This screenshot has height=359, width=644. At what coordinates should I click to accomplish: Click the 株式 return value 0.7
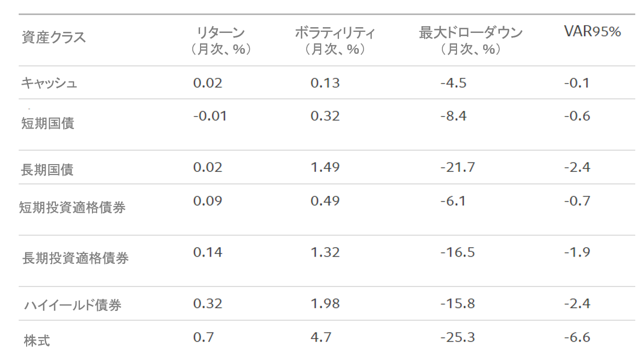203,337
